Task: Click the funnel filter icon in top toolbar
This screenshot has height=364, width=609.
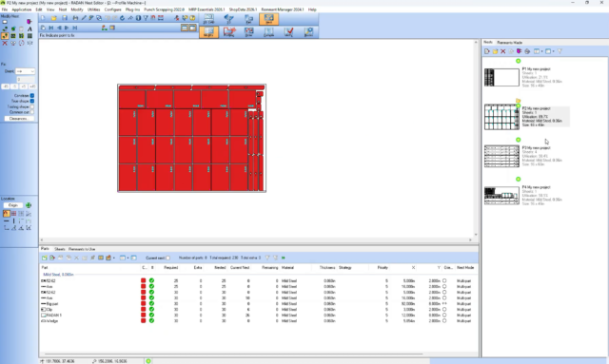Action: point(146,18)
